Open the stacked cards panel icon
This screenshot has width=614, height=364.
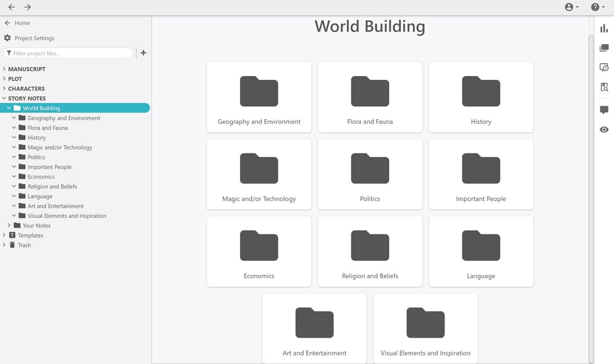(x=604, y=48)
